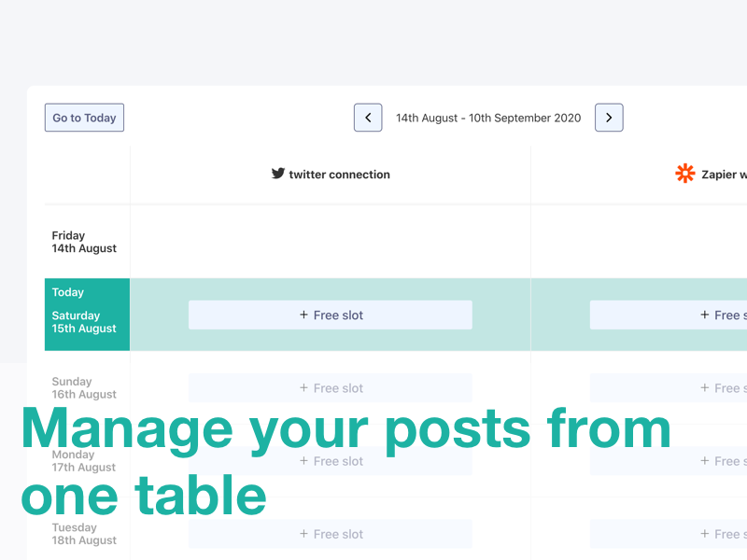This screenshot has height=560, width=747.
Task: Click plus icon in Sunday twitter slot
Action: pos(303,388)
